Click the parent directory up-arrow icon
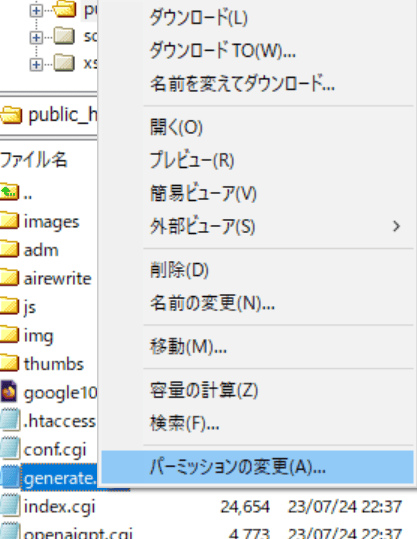Viewport: 417px width, 539px height. 9,192
